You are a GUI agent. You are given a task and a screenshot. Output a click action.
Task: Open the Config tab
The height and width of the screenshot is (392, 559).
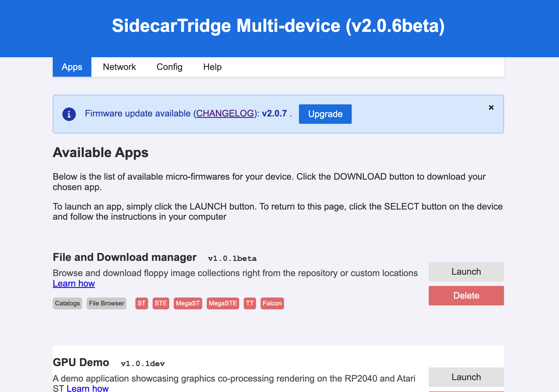[170, 67]
